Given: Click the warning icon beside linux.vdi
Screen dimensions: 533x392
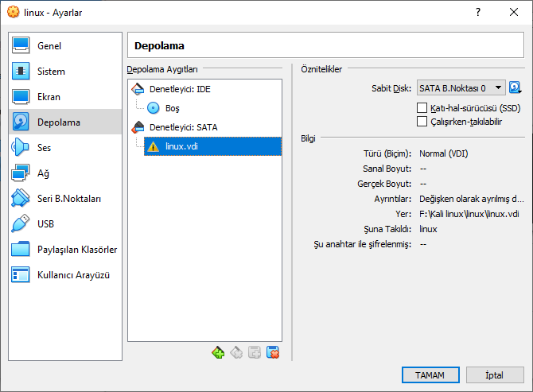Looking at the screenshot, I should coord(154,146).
